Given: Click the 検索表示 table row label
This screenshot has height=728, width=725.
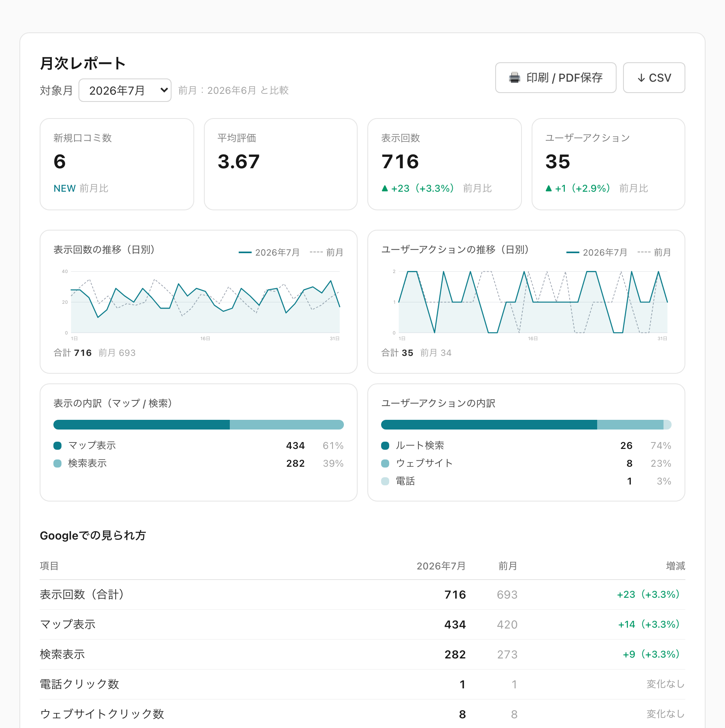Looking at the screenshot, I should pyautogui.click(x=62, y=654).
